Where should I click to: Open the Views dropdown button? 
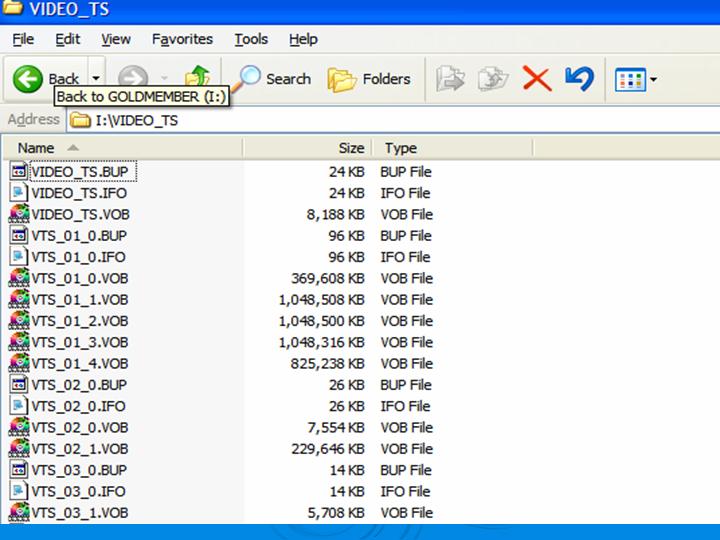[x=636, y=80]
